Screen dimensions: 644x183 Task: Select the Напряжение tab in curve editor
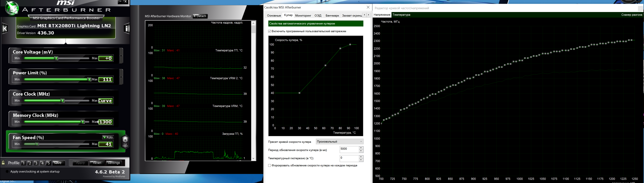382,15
